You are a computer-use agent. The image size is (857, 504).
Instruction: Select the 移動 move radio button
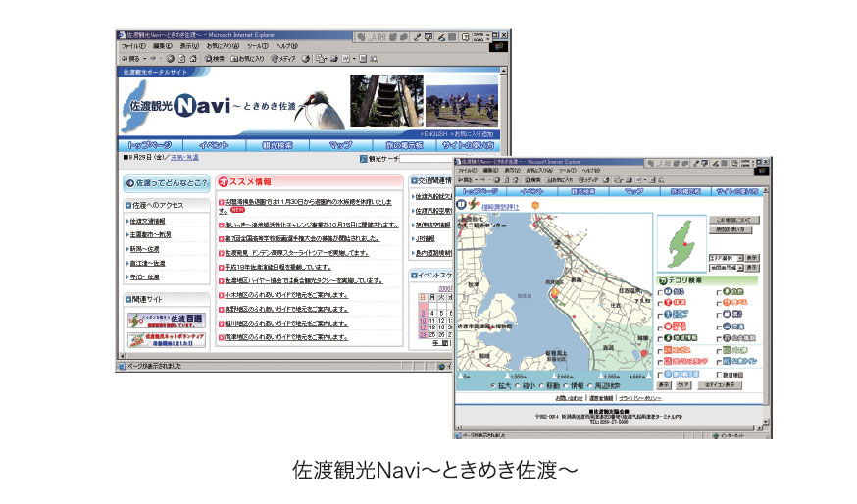[x=541, y=386]
